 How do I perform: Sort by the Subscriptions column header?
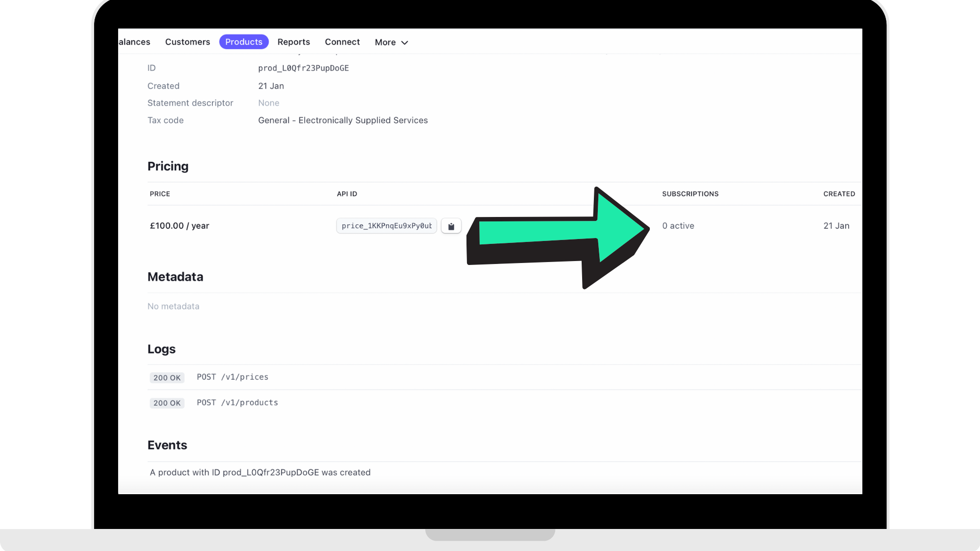tap(690, 194)
